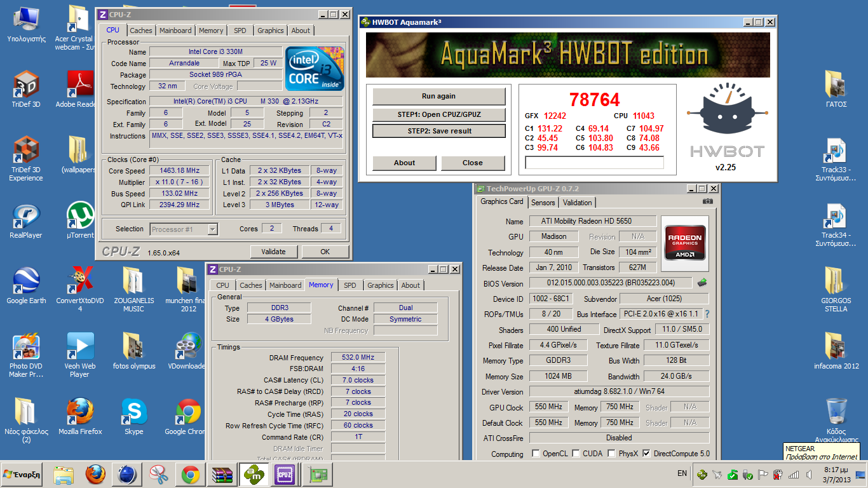Open Mainboard tab in top CPU-Z window
The height and width of the screenshot is (488, 868).
(x=175, y=30)
